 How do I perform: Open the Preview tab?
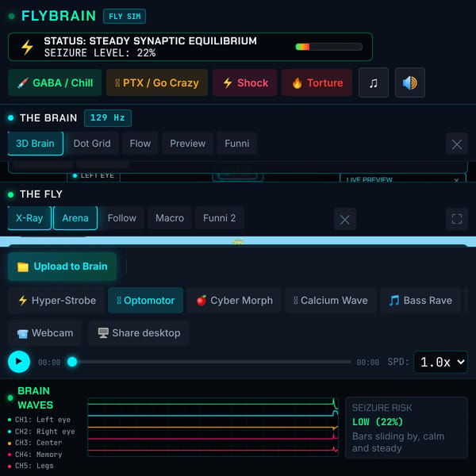coord(187,144)
